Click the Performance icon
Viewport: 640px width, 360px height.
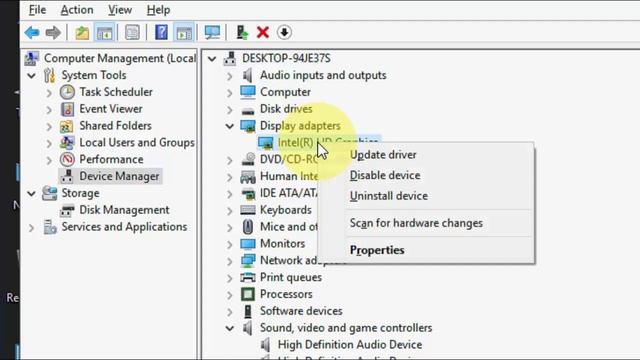point(67,160)
